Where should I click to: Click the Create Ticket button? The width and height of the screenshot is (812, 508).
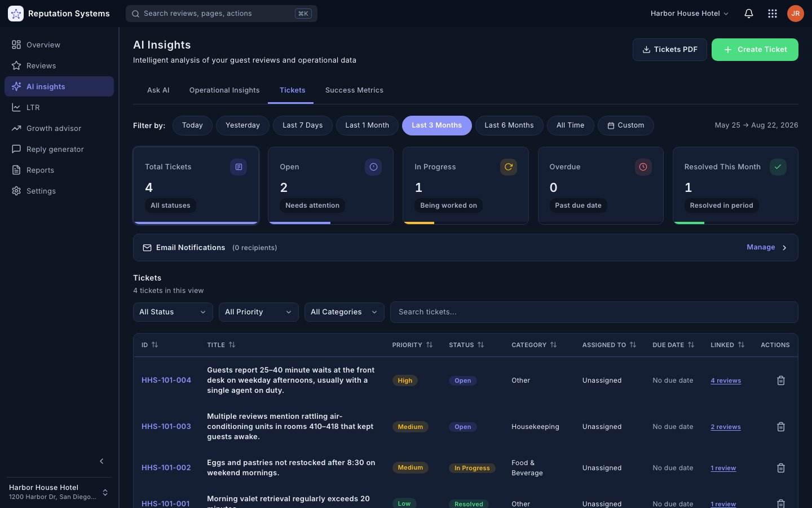[755, 50]
